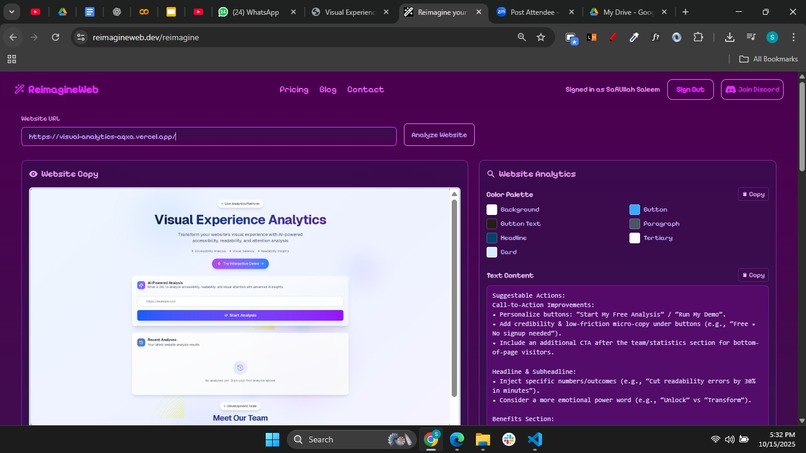The width and height of the screenshot is (806, 453).
Task: Click the red slash extension icon
Action: tap(613, 37)
